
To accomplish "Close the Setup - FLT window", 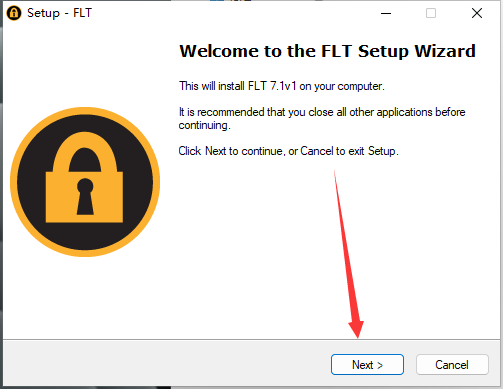I will pos(477,13).
